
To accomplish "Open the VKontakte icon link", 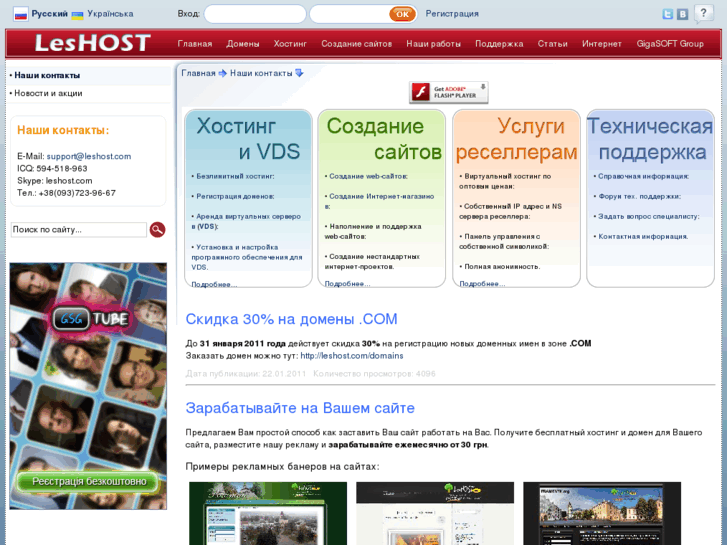I will coord(682,14).
